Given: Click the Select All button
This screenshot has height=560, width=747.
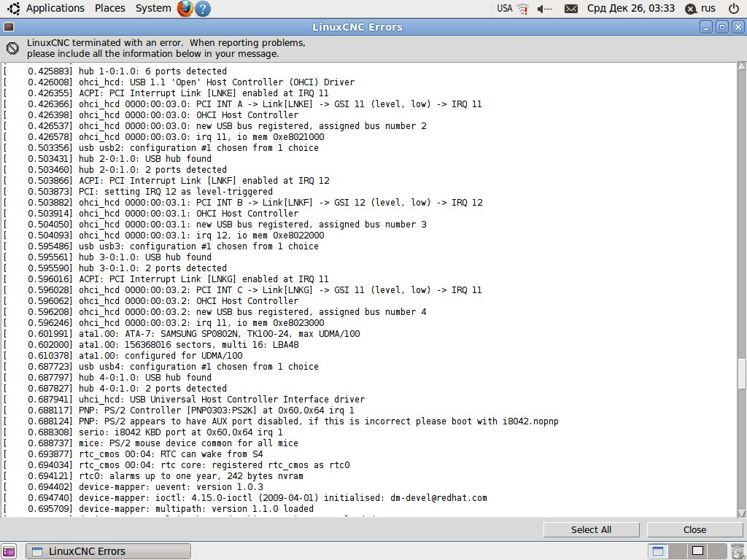Looking at the screenshot, I should pyautogui.click(x=591, y=529).
